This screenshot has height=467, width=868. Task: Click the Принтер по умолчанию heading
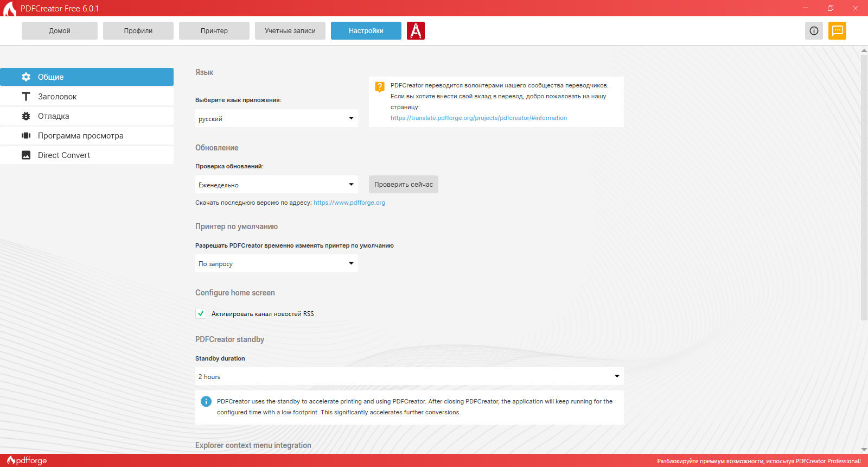(237, 226)
